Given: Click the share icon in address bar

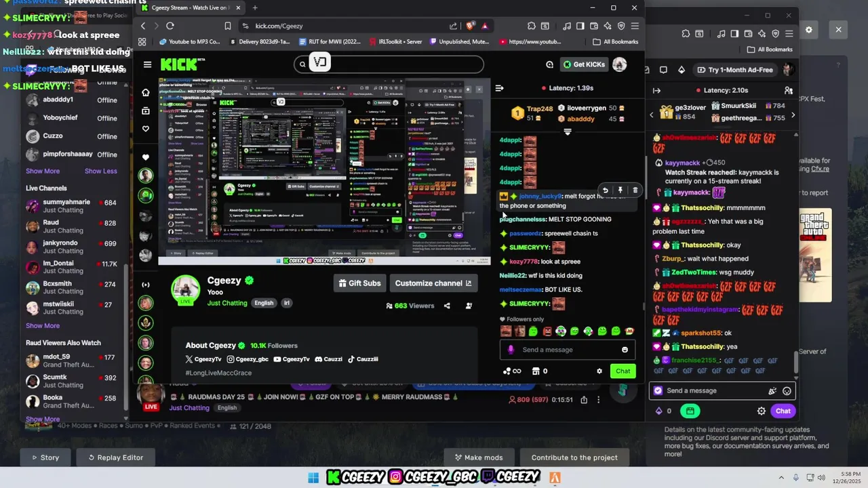Looking at the screenshot, I should (453, 26).
